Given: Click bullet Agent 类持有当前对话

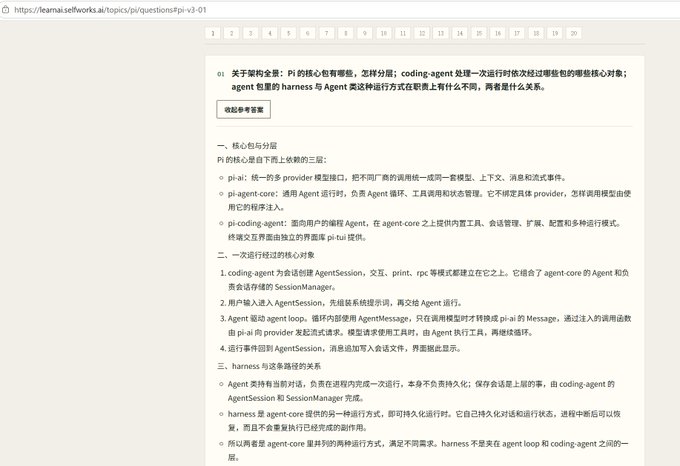Looking at the screenshot, I should 421,391.
